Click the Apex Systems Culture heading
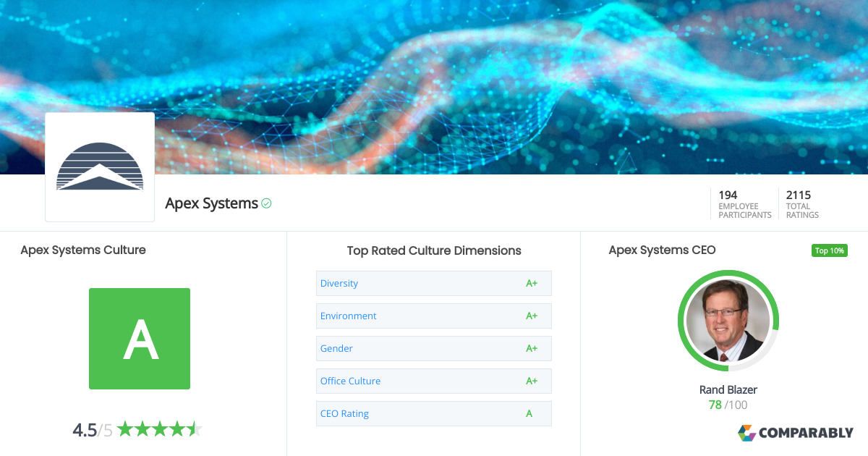Viewport: 868px width, 456px height. [x=83, y=250]
